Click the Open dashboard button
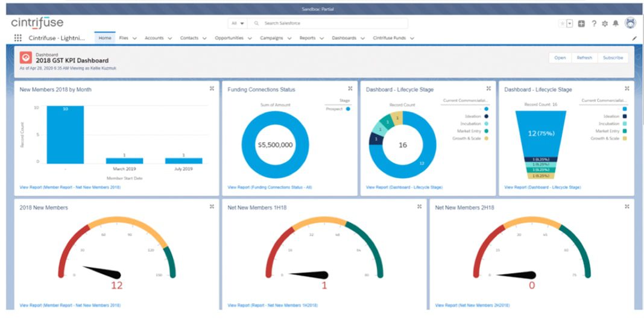This screenshot has height=326, width=644. pos(560,58)
